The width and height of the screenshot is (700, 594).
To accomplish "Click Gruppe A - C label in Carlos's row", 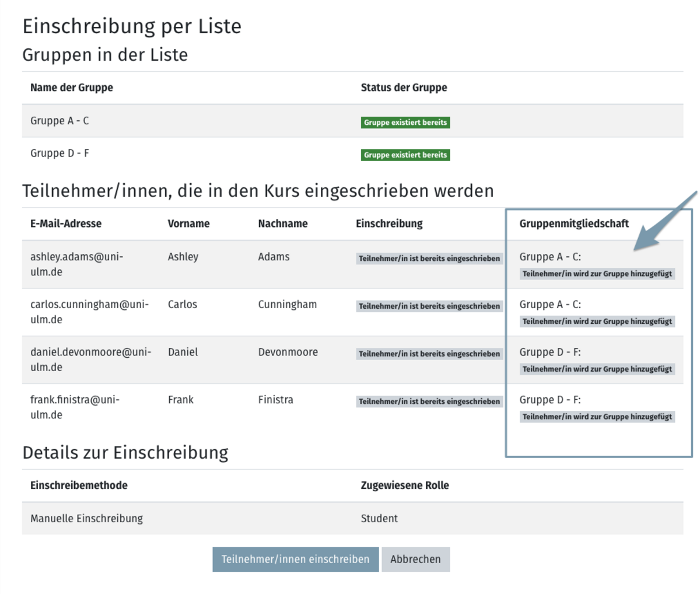I will coord(550,305).
